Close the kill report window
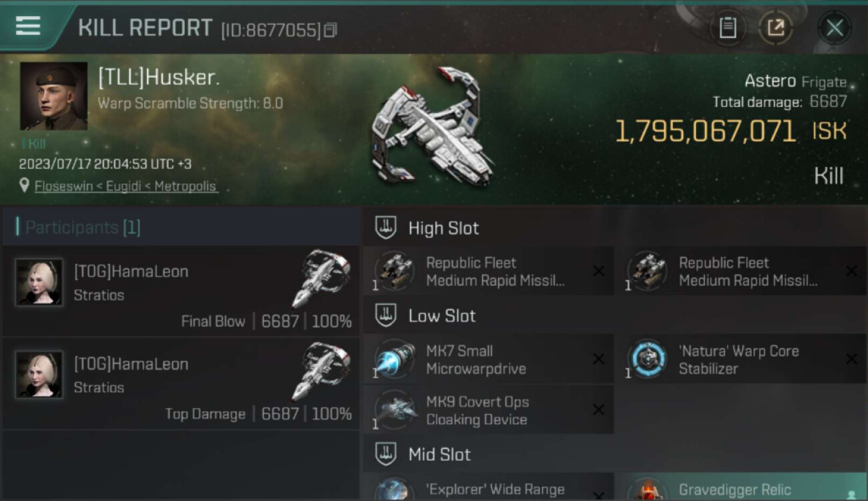The width and height of the screenshot is (868, 501). 835,27
